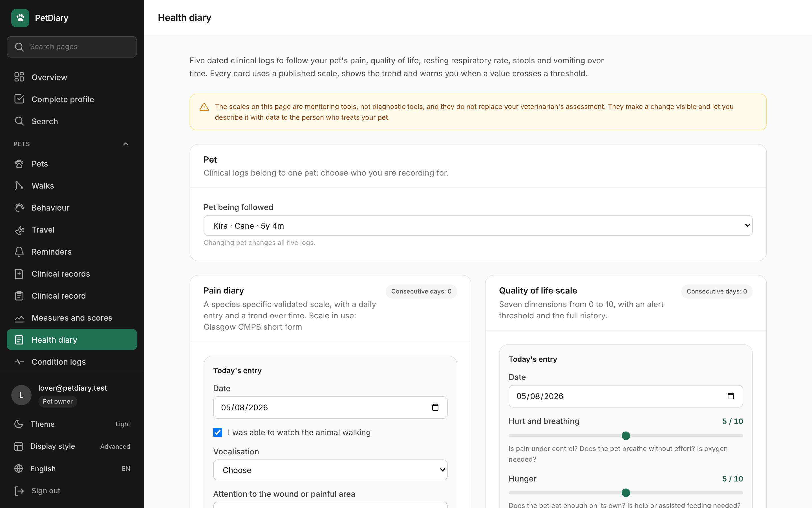The height and width of the screenshot is (508, 812).
Task: Click the Theme moon icon
Action: click(x=18, y=424)
